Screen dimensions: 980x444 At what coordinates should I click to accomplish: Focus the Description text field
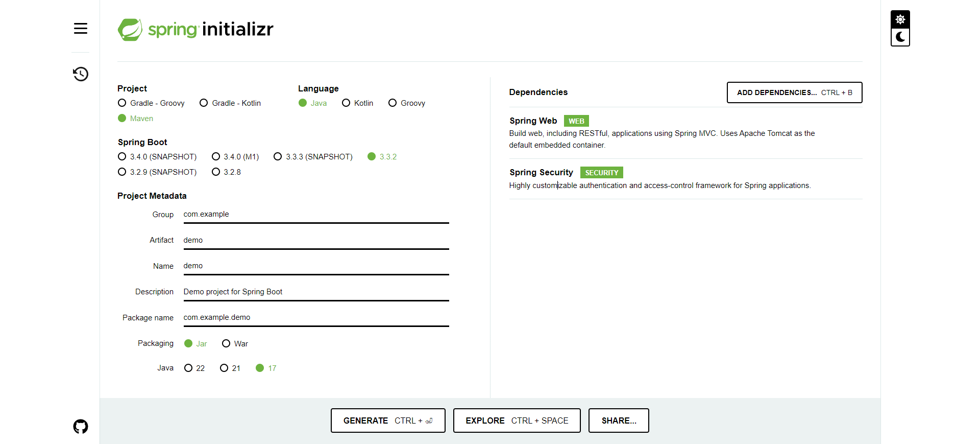316,292
